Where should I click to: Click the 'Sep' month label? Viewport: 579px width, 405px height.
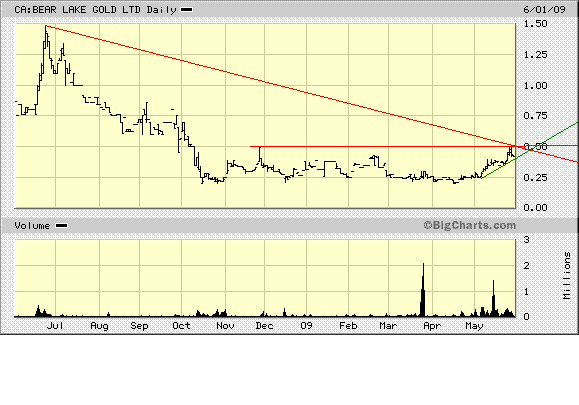tap(139, 326)
